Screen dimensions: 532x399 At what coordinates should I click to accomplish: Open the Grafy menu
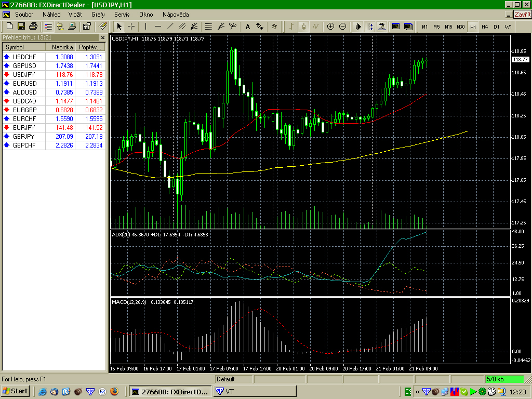coord(98,14)
